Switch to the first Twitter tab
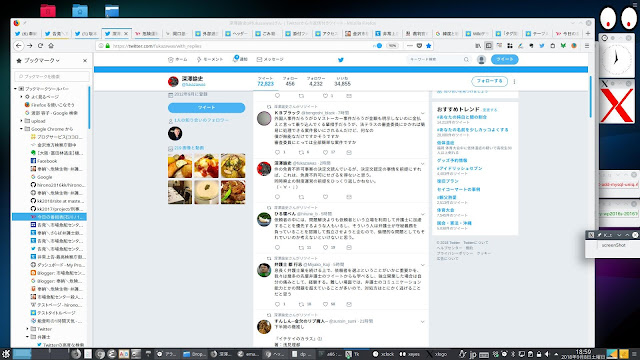The width and height of the screenshot is (640, 360). click(26, 33)
